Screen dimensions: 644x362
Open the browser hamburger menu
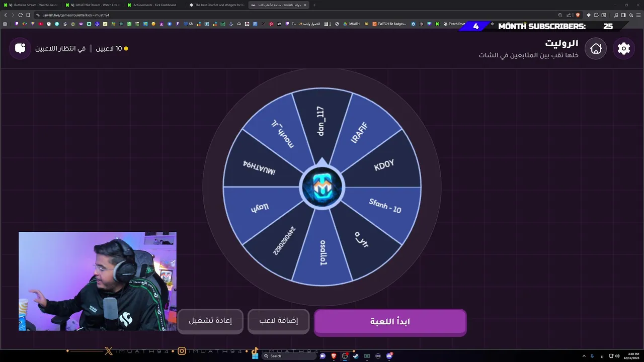[638, 15]
